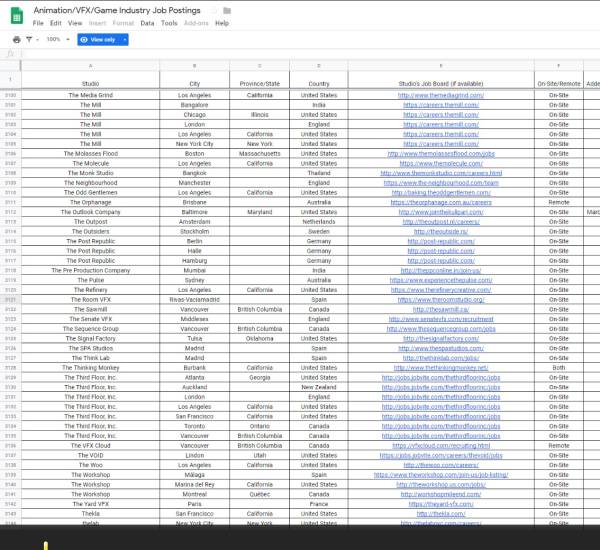Open The Orphanage careers link
600x550 pixels.
tap(441, 202)
